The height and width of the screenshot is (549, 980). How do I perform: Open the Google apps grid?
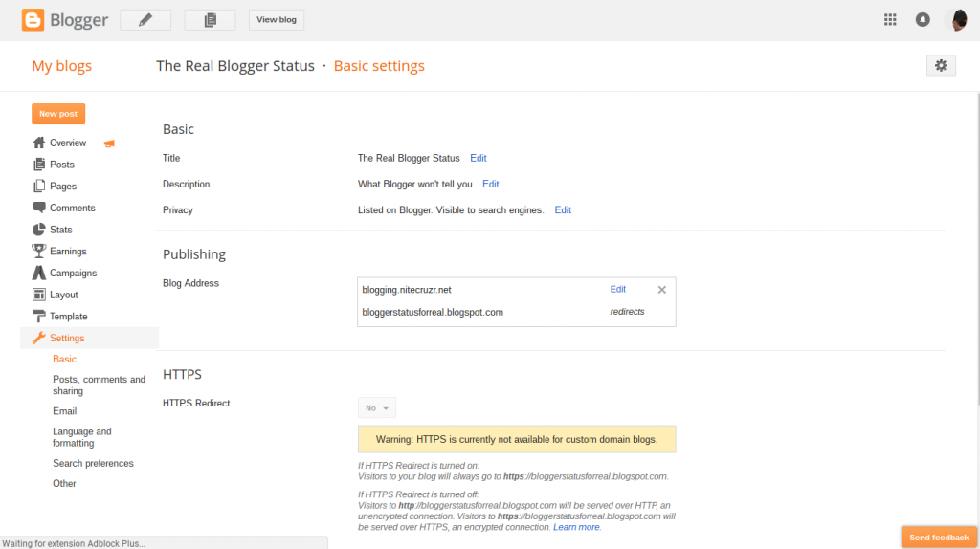click(890, 19)
